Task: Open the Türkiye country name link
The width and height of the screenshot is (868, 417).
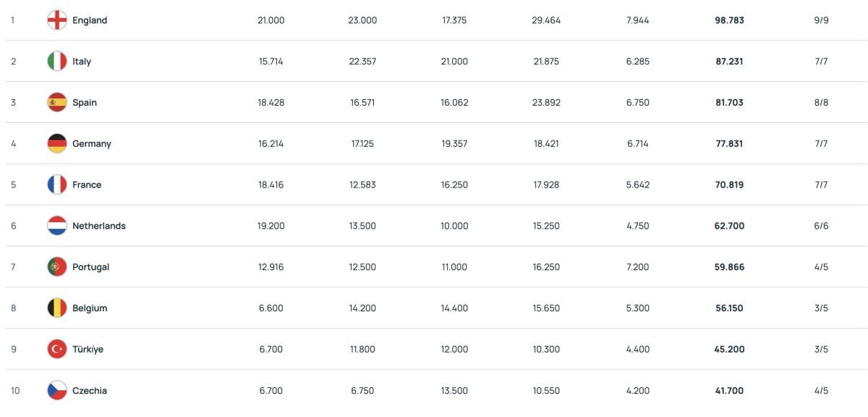Action: [x=88, y=350]
